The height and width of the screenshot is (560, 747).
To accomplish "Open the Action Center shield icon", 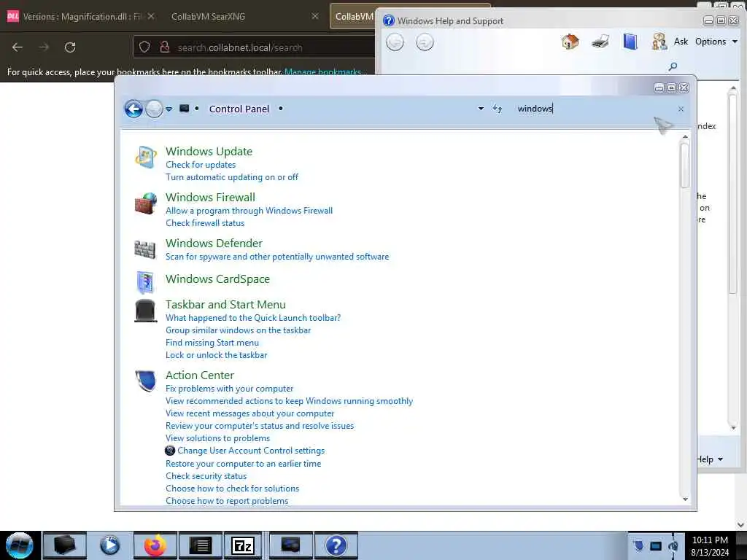I will tap(146, 381).
